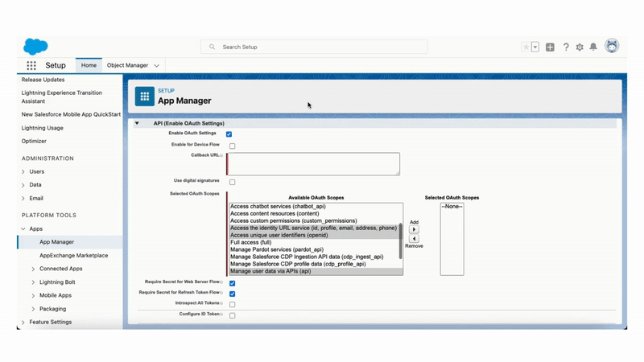Switch to the Home tab
This screenshot has width=644, height=362.
point(89,65)
